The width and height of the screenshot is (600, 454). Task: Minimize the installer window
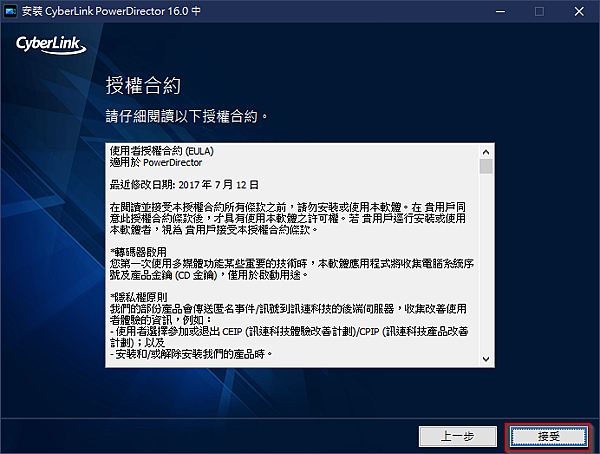500,11
